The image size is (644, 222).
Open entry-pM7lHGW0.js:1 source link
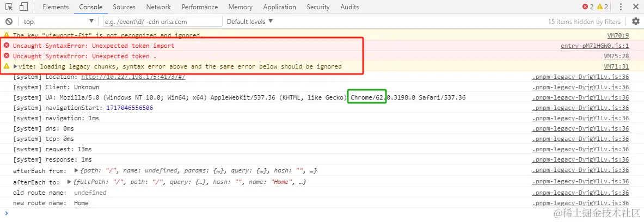[x=594, y=46]
